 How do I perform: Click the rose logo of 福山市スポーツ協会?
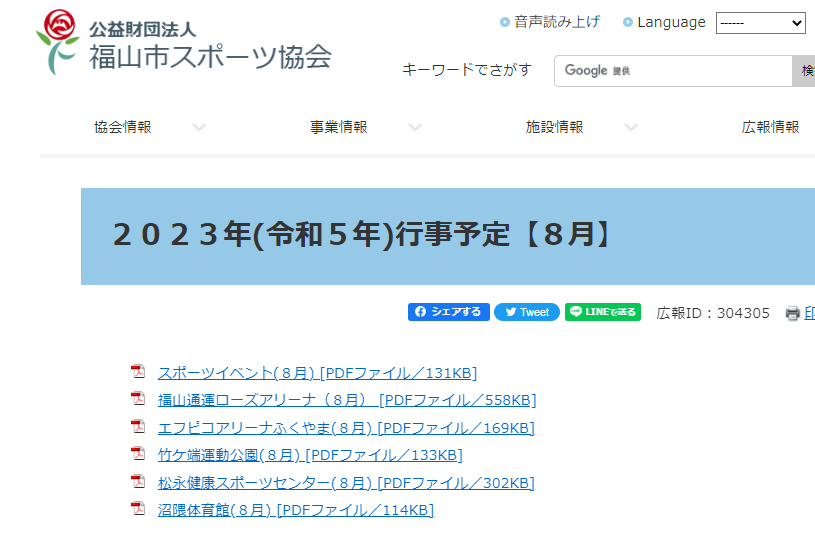[57, 42]
